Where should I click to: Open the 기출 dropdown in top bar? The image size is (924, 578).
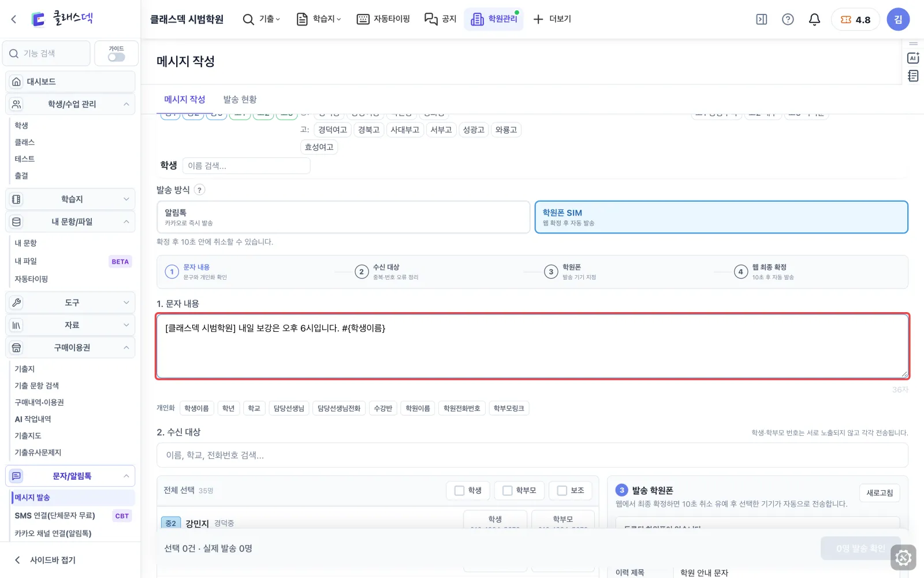pos(262,19)
